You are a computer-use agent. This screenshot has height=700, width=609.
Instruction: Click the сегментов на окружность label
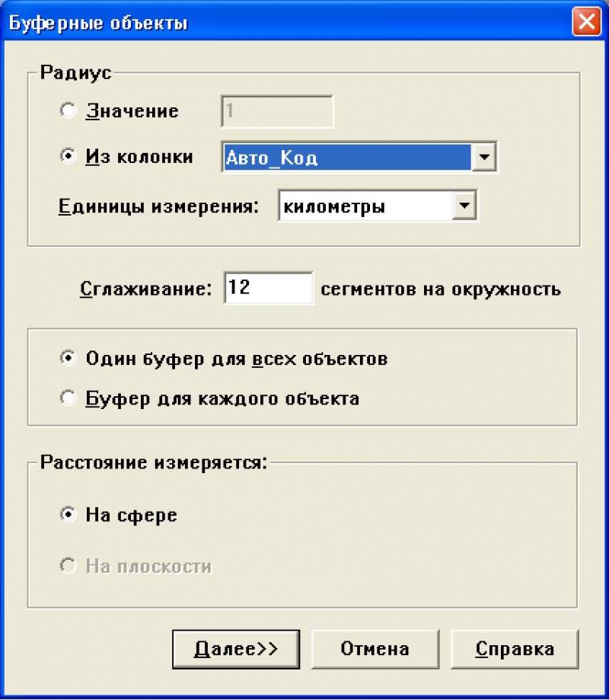[x=440, y=289]
